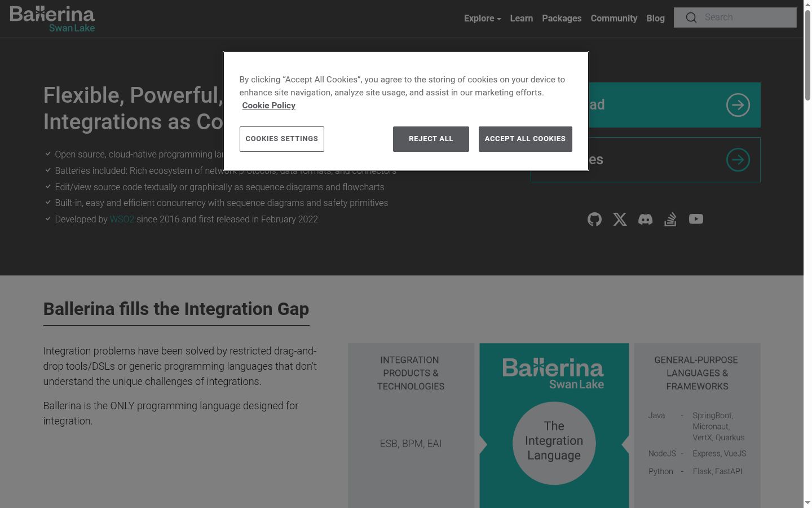Open the Stack Overflow icon link
Screen dimensions: 812x508
tap(670, 219)
